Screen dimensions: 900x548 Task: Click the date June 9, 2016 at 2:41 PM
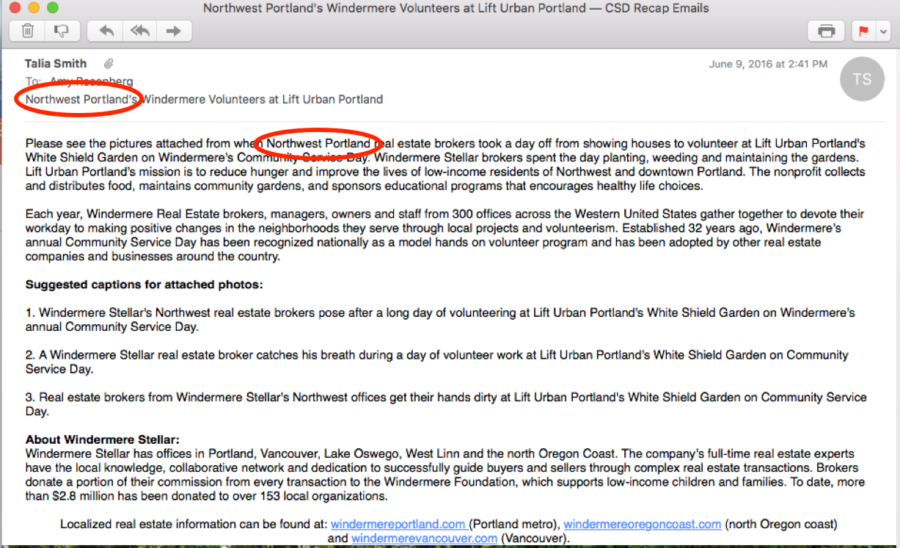768,64
